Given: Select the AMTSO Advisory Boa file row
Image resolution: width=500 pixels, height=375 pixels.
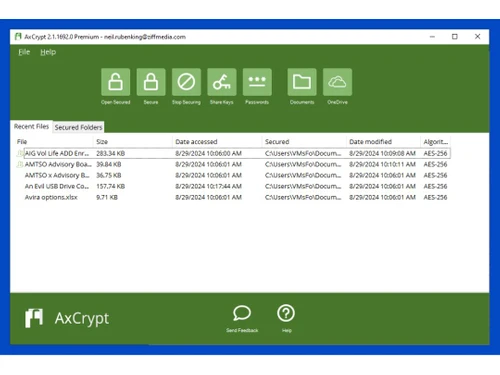Looking at the screenshot, I should pyautogui.click(x=233, y=164).
